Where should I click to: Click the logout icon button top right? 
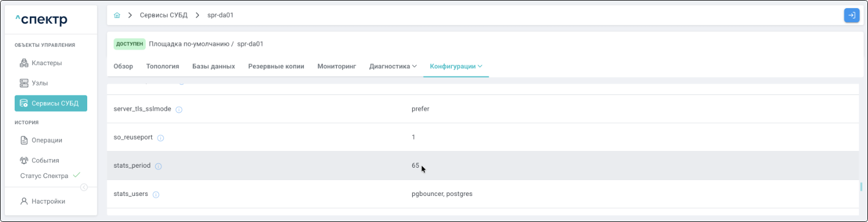[851, 15]
